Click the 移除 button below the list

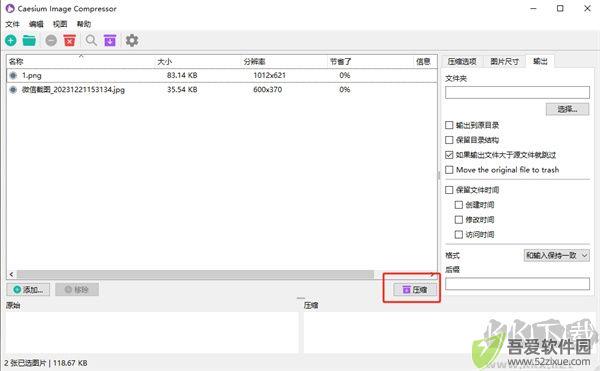pos(77,290)
